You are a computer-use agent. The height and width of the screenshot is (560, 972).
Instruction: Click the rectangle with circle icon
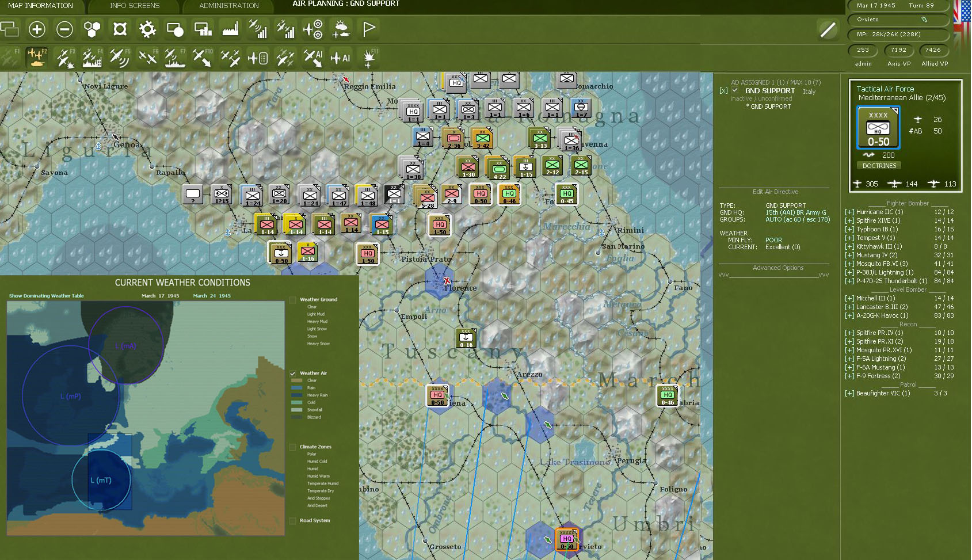pyautogui.click(x=175, y=29)
